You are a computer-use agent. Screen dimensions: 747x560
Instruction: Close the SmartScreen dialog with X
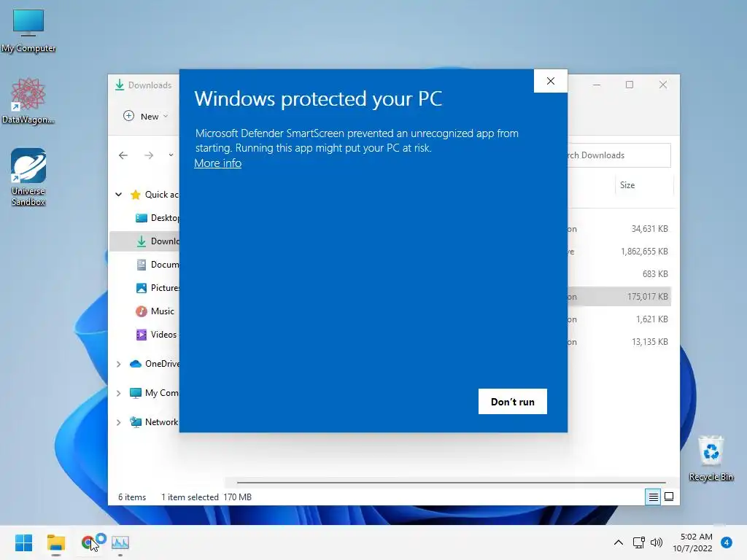pos(550,81)
